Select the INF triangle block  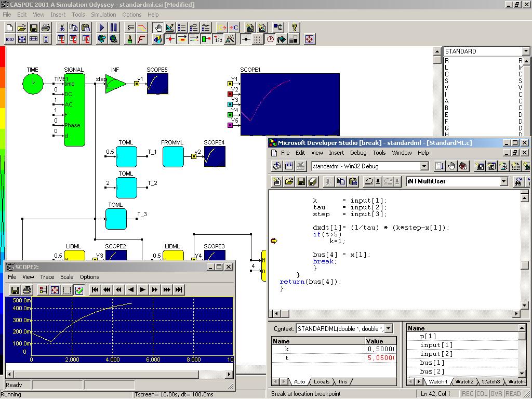pos(115,84)
